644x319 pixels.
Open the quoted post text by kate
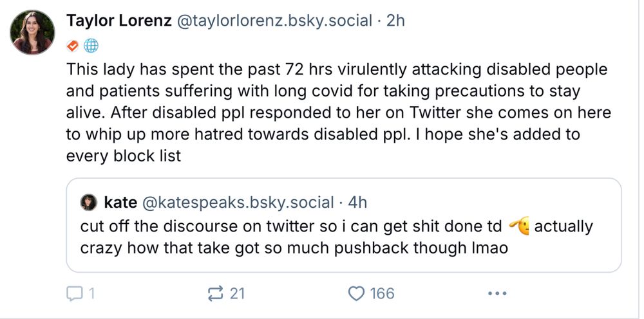pos(336,237)
